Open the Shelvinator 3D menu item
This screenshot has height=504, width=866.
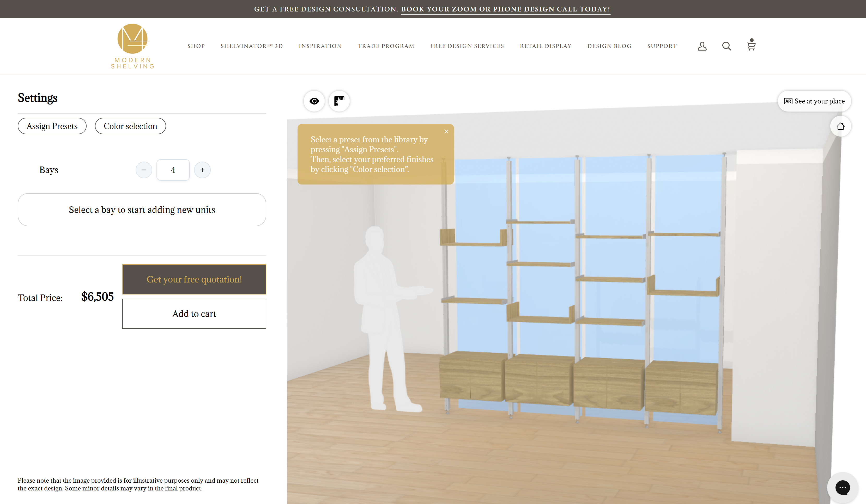tap(252, 46)
